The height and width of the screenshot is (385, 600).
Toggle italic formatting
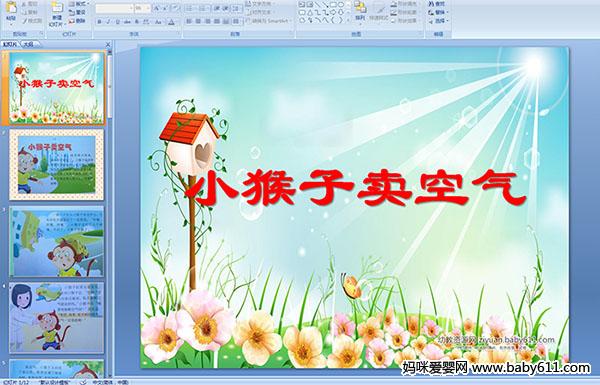tap(108, 22)
